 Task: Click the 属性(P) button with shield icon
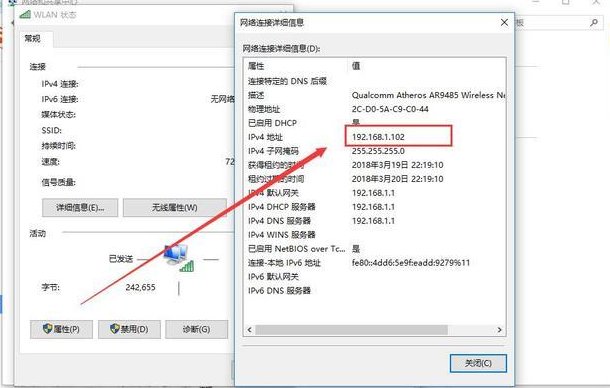pos(61,329)
